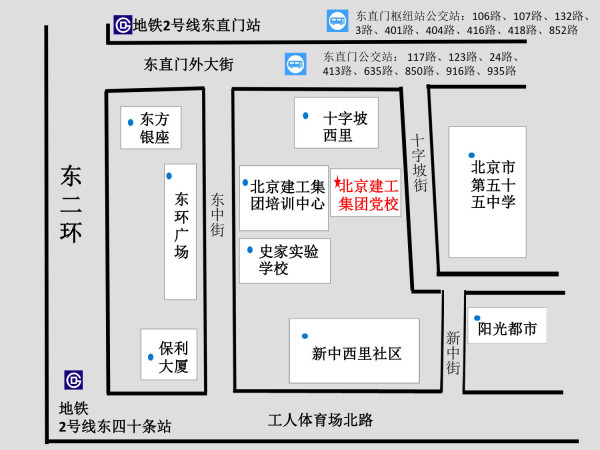
Task: Click the blue dot beside 阳光都市
Action: (477, 318)
